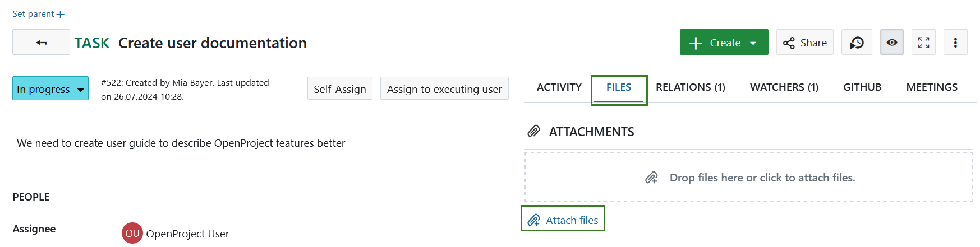Image resolution: width=980 pixels, height=247 pixels.
Task: Open the Relations (1) tab
Action: (690, 87)
